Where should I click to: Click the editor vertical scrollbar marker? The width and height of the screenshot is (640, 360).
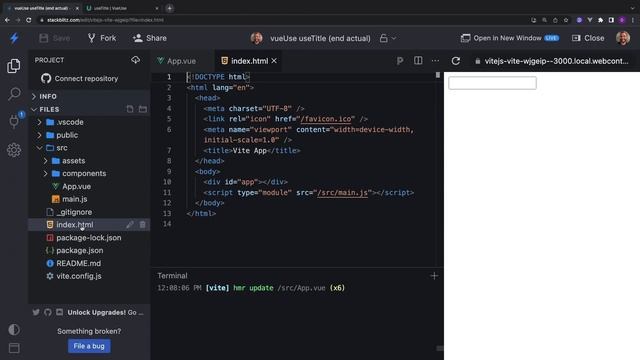point(438,75)
